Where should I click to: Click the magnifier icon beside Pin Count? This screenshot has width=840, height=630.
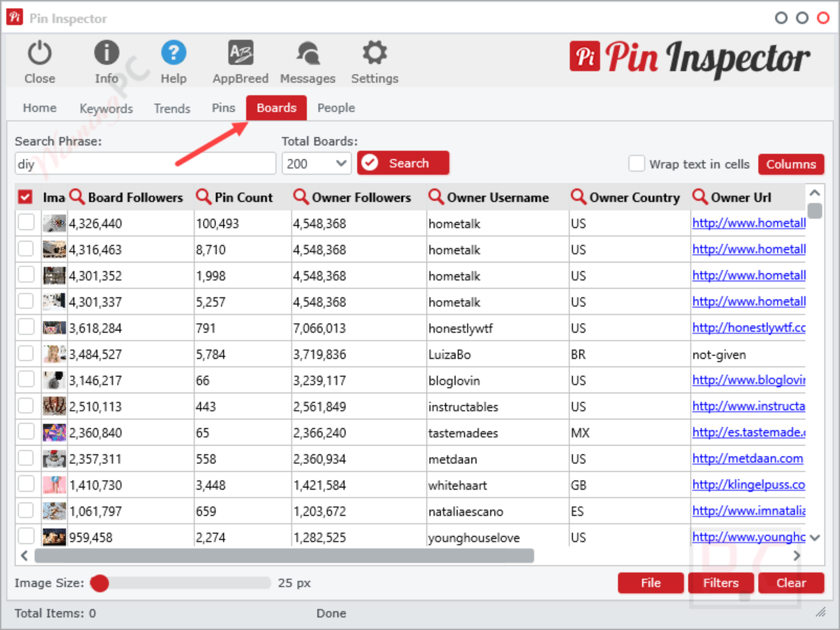tap(203, 197)
